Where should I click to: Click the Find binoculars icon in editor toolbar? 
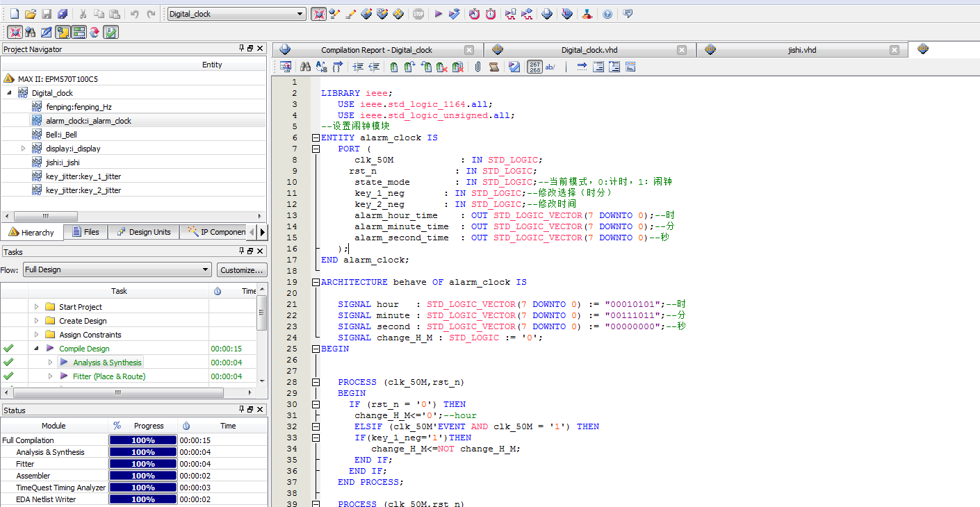click(x=305, y=67)
